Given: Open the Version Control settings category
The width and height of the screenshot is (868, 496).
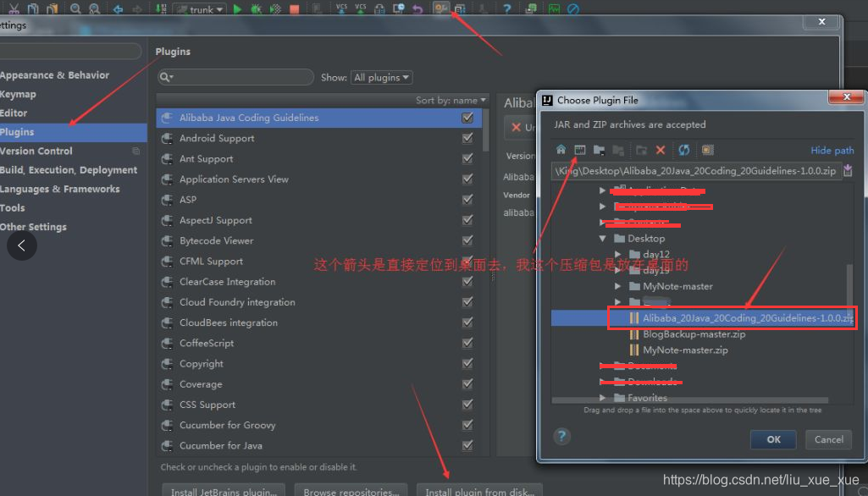Looking at the screenshot, I should [x=36, y=152].
